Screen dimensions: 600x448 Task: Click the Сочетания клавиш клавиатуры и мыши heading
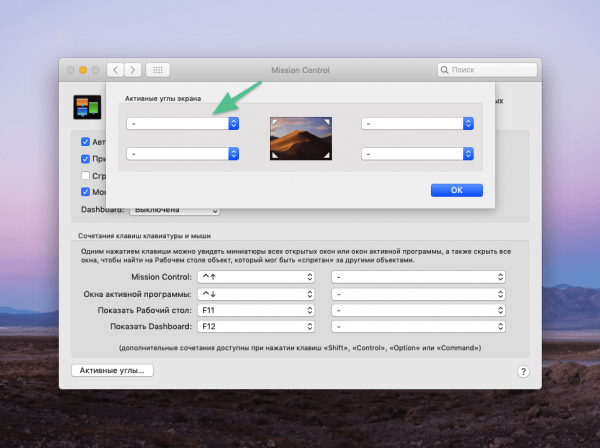[x=144, y=236]
